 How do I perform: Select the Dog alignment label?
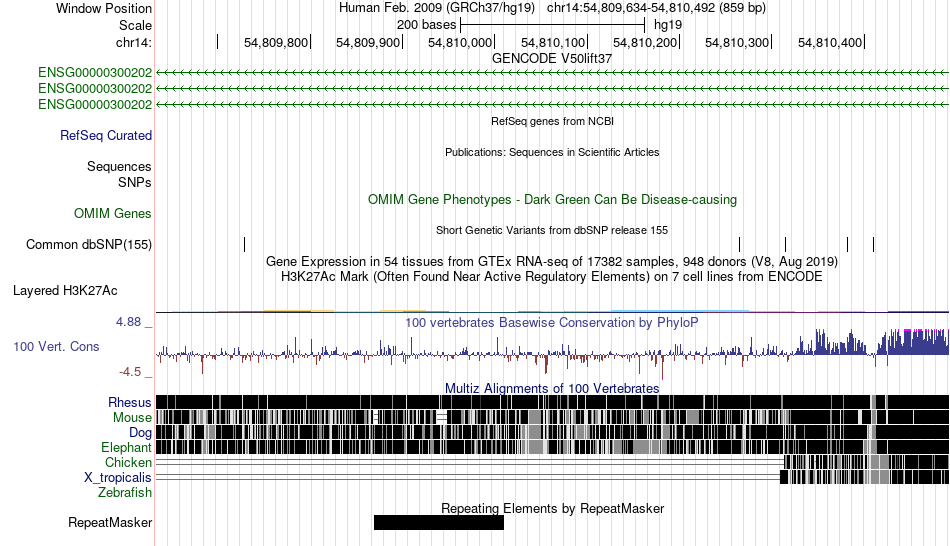pos(141,433)
